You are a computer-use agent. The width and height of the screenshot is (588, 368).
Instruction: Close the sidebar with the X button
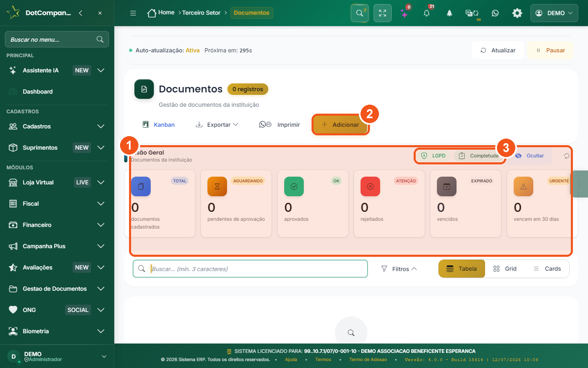100,13
